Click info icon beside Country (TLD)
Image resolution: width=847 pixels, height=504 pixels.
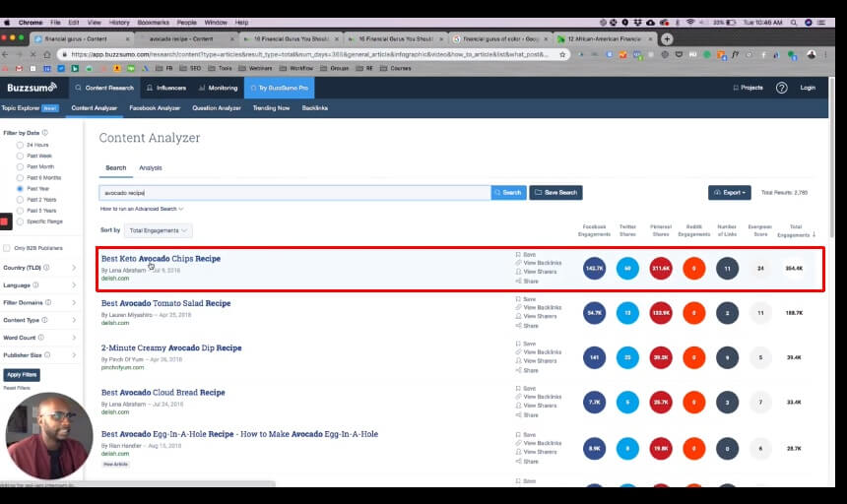click(x=46, y=268)
